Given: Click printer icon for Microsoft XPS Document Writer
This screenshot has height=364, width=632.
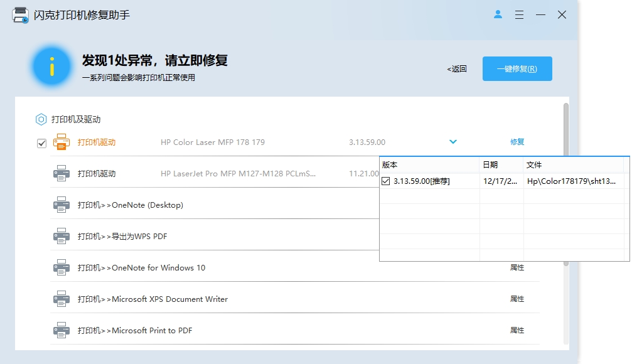Looking at the screenshot, I should tap(62, 299).
